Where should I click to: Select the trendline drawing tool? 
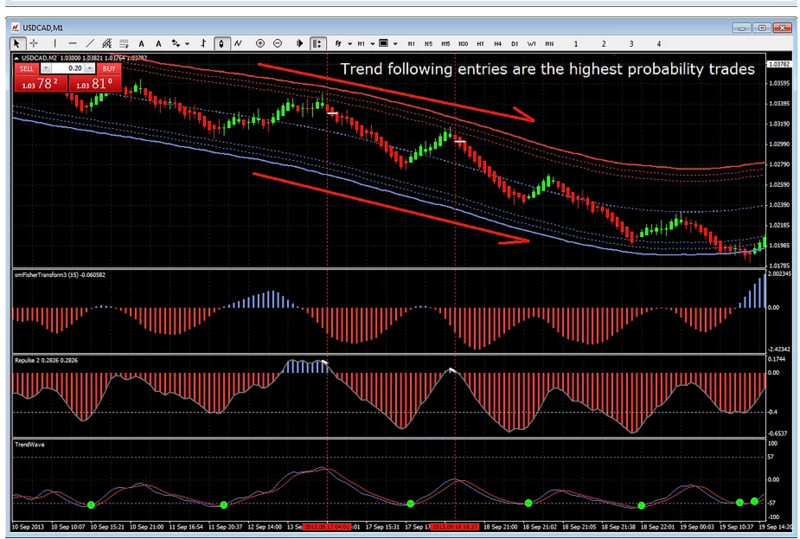coord(90,44)
